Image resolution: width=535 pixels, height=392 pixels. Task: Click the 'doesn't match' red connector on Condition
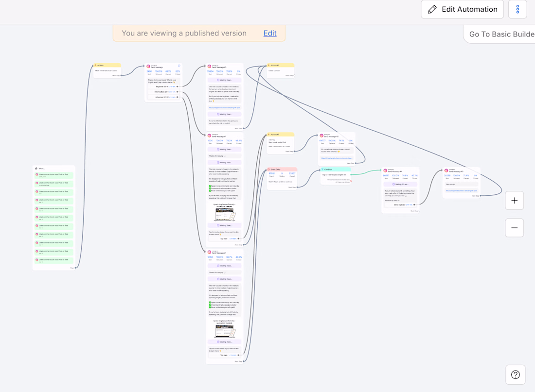coord(351,181)
